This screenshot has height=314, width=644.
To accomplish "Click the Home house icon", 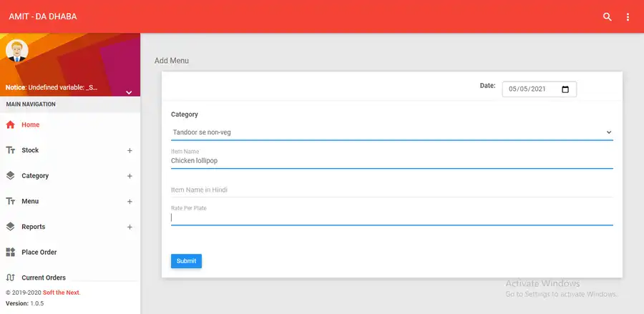I will coord(10,124).
